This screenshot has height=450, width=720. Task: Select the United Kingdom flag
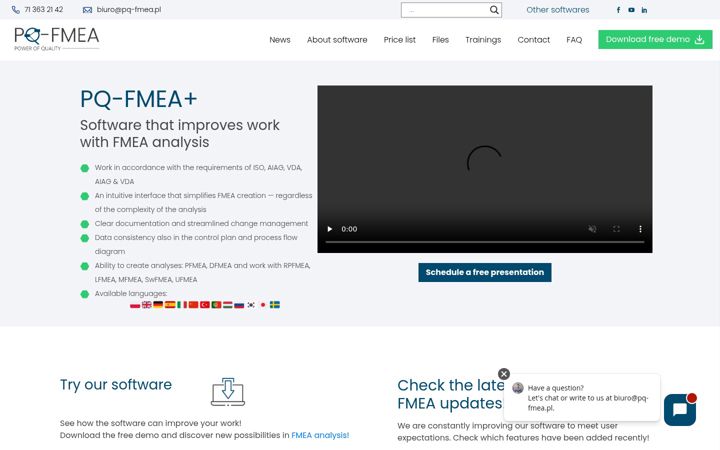coord(146,304)
